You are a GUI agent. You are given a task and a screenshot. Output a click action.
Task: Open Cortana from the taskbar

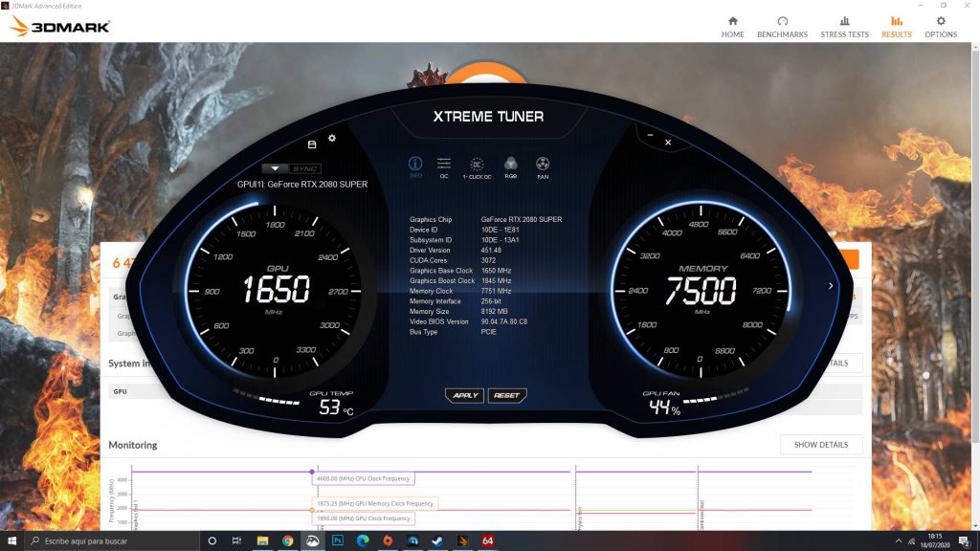click(212, 541)
